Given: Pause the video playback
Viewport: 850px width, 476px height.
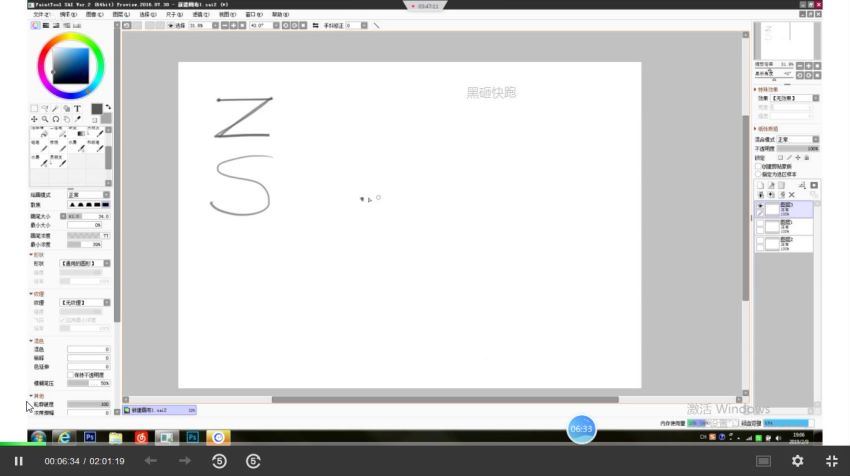Looking at the screenshot, I should 18,461.
